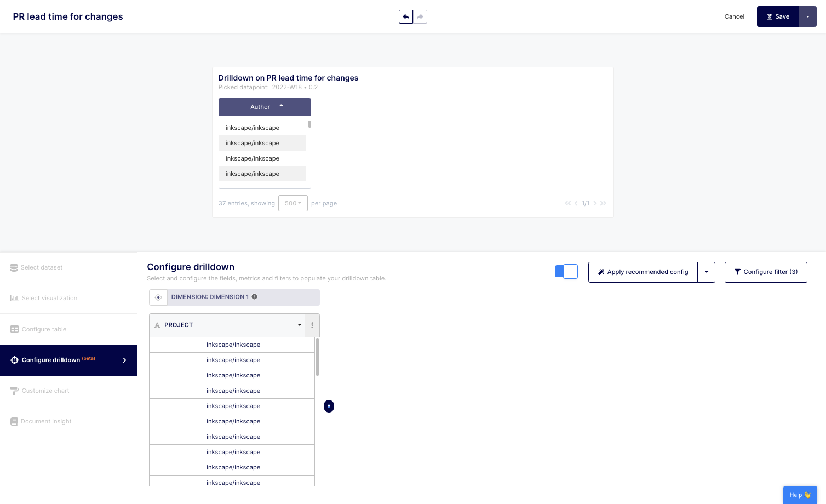Open the entries per page dropdown
Screen dimensions: 826x504
tap(293, 203)
